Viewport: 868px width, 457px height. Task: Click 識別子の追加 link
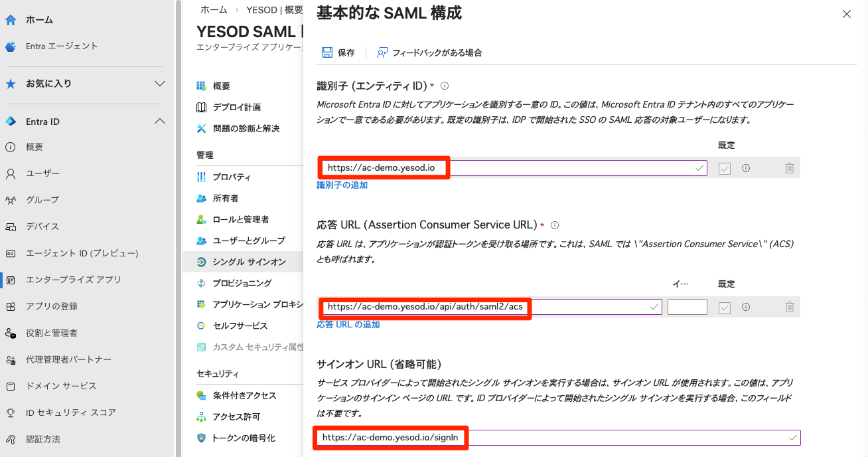click(342, 185)
